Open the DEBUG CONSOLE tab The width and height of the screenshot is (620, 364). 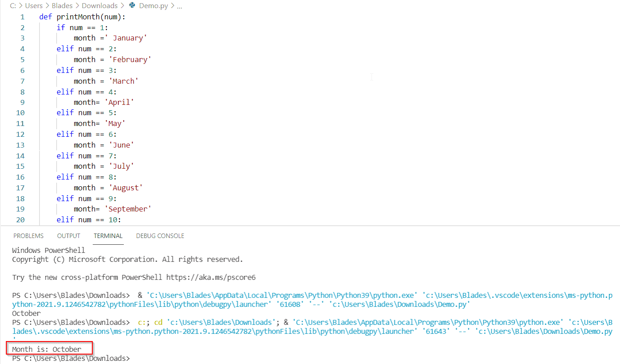pyautogui.click(x=160, y=236)
